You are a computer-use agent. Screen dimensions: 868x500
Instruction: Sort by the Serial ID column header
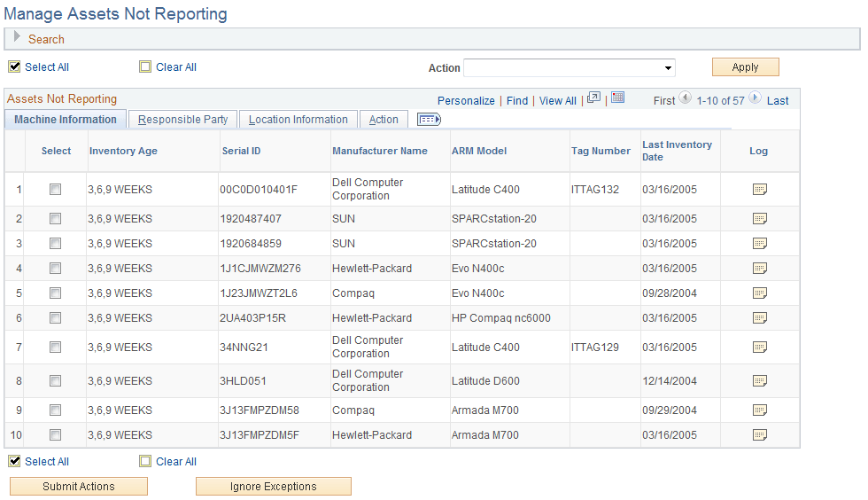point(241,151)
